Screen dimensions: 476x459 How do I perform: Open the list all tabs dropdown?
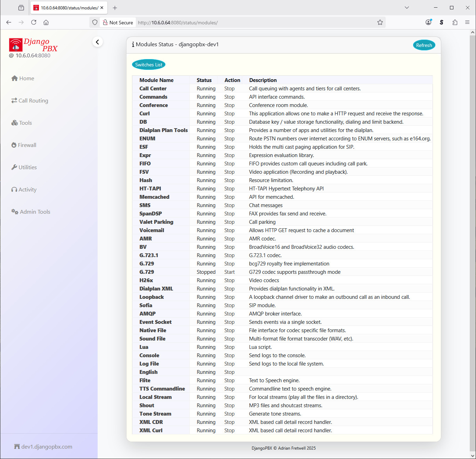[407, 8]
